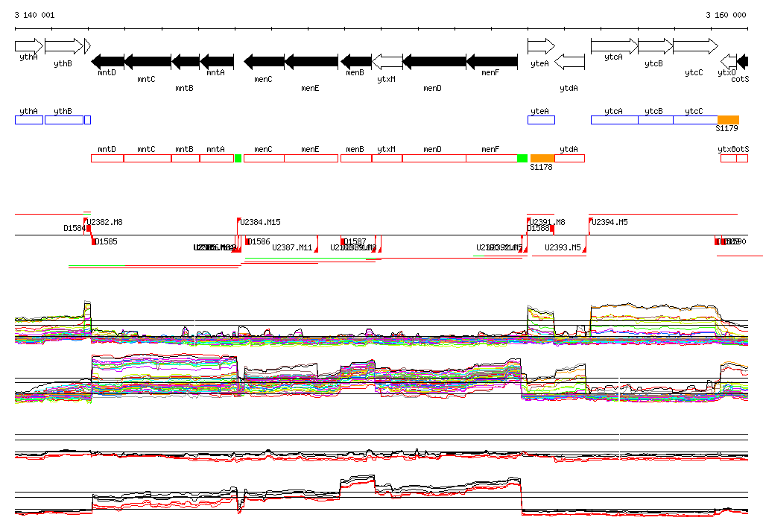Click the black mntD gene arrow
Image resolution: width=763 pixels, height=532 pixels.
click(x=107, y=62)
